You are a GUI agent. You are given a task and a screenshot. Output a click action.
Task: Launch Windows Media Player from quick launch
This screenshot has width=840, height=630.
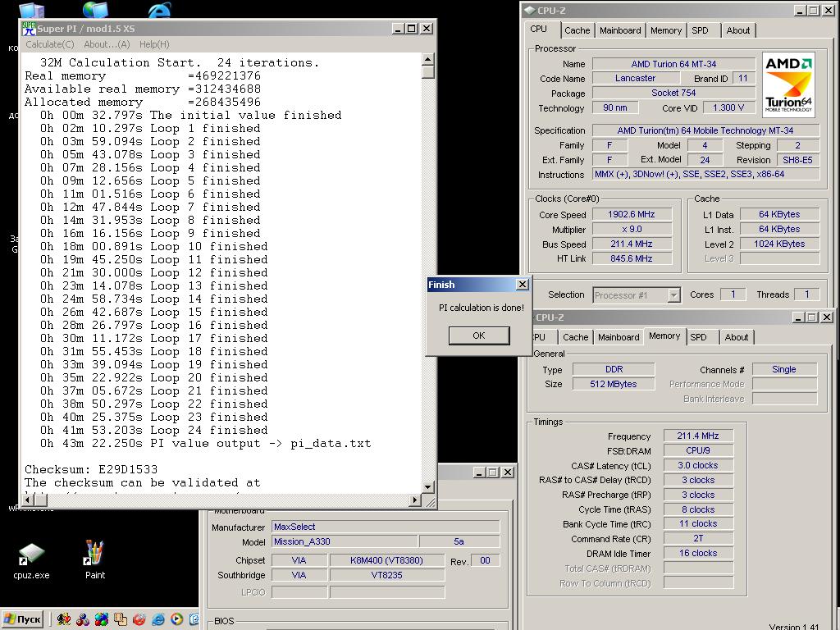(x=176, y=619)
